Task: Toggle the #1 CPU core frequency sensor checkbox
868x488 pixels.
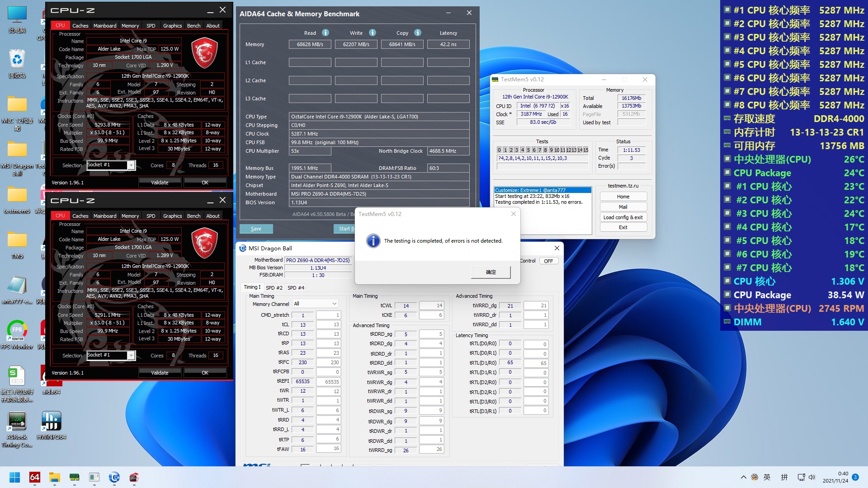Action: pyautogui.click(x=727, y=10)
